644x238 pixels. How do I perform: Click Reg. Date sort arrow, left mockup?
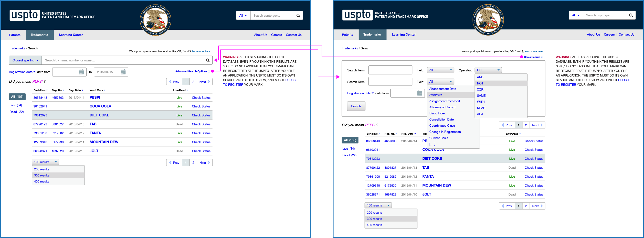tap(82, 90)
